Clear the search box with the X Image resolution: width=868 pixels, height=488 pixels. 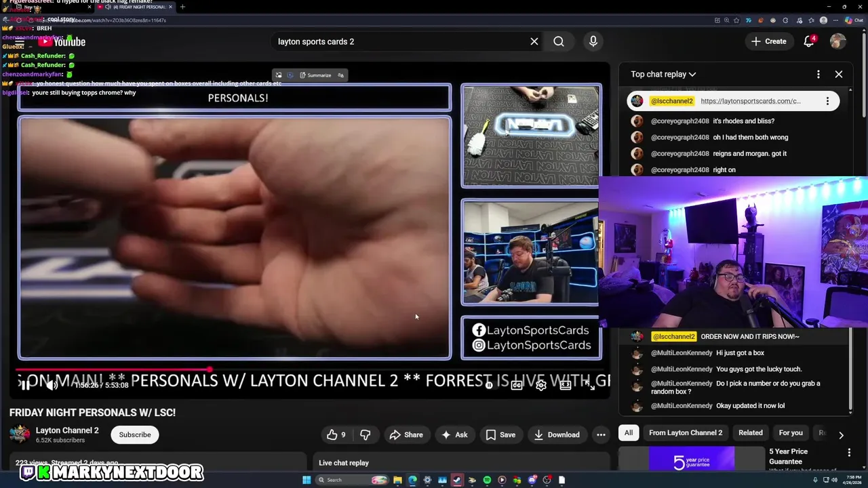tap(534, 41)
